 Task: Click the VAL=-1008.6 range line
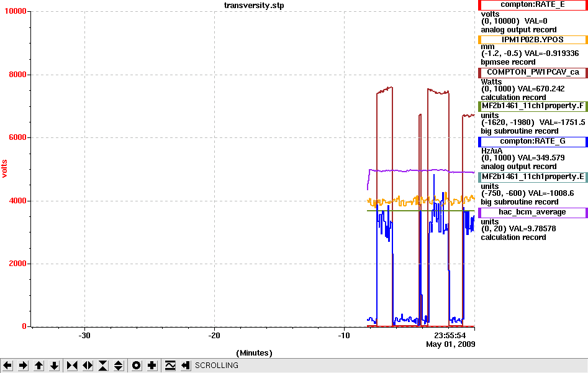pos(527,193)
